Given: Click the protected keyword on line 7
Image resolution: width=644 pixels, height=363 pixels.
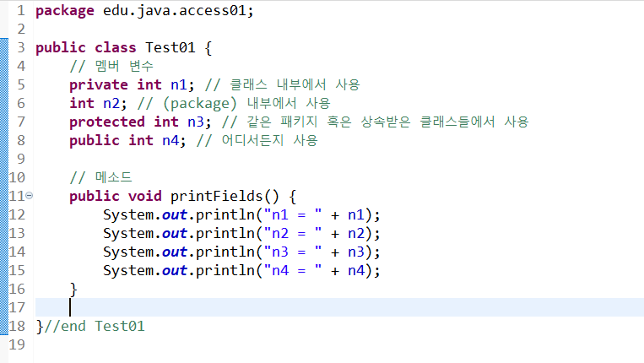Looking at the screenshot, I should coord(107,122).
